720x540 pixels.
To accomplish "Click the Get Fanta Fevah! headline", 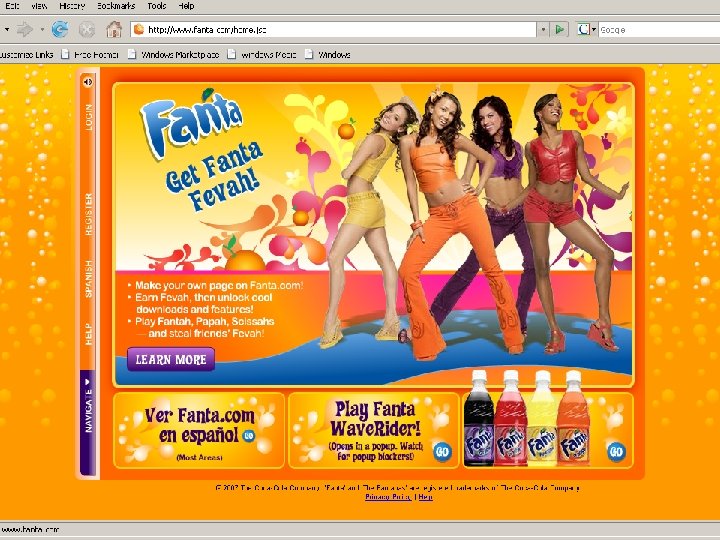I will click(214, 177).
